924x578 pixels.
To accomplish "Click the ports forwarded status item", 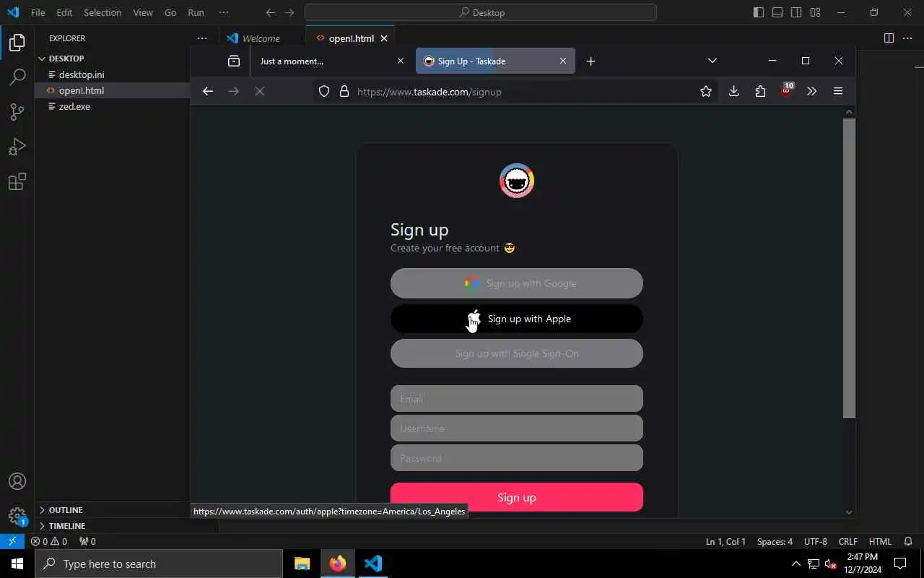I will [87, 541].
